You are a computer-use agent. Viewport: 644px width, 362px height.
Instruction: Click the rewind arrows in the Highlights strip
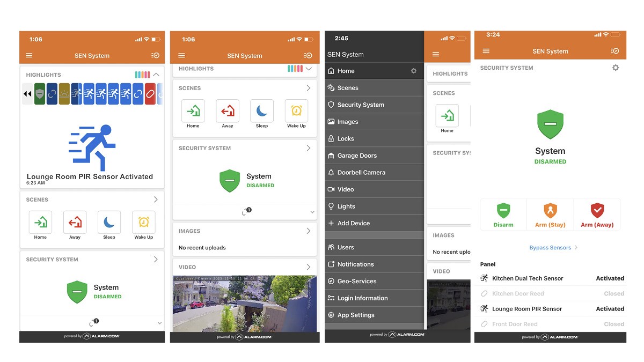(x=27, y=94)
